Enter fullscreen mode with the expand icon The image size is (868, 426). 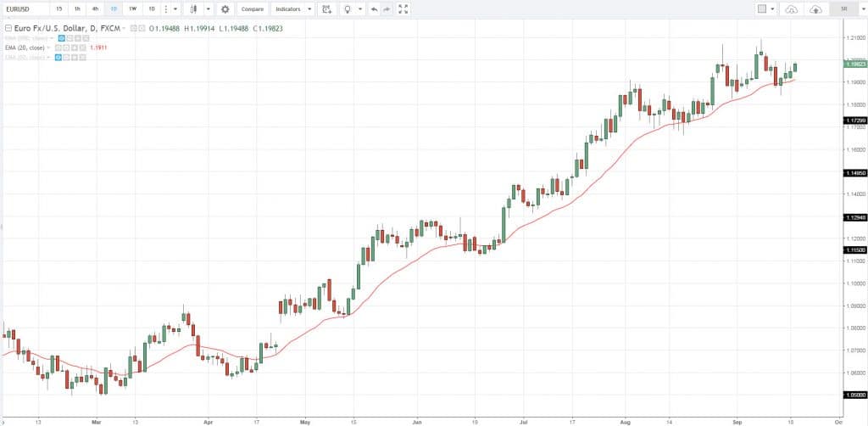(403, 9)
